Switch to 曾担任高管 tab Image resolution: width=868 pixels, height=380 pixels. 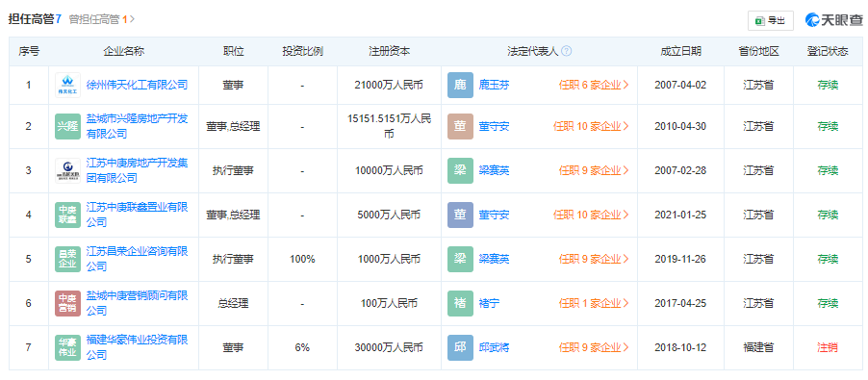[x=102, y=19]
